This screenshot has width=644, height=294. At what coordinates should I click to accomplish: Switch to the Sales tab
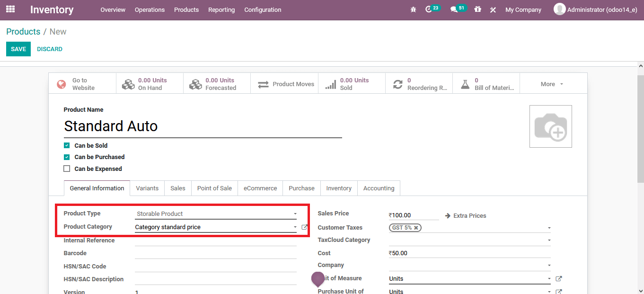(178, 188)
